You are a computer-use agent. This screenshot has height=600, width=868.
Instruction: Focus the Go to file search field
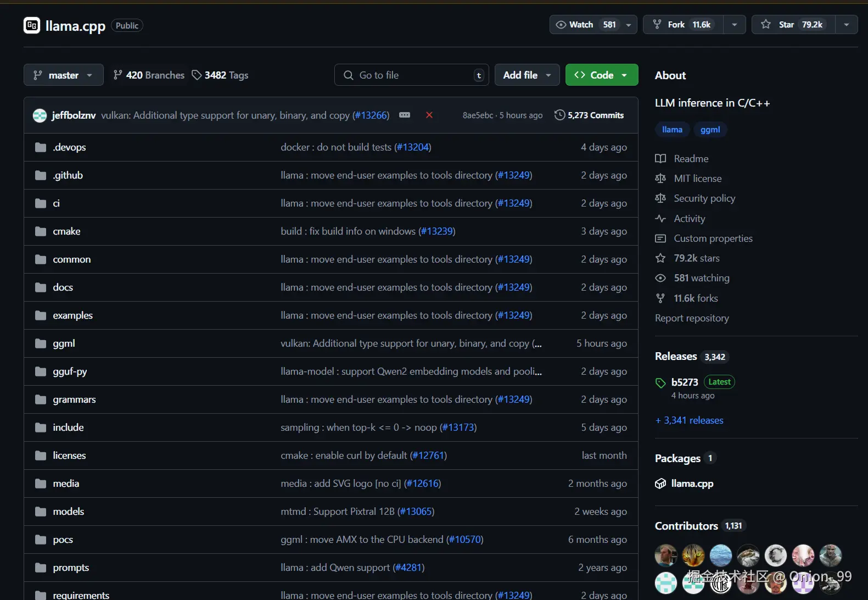(x=412, y=75)
